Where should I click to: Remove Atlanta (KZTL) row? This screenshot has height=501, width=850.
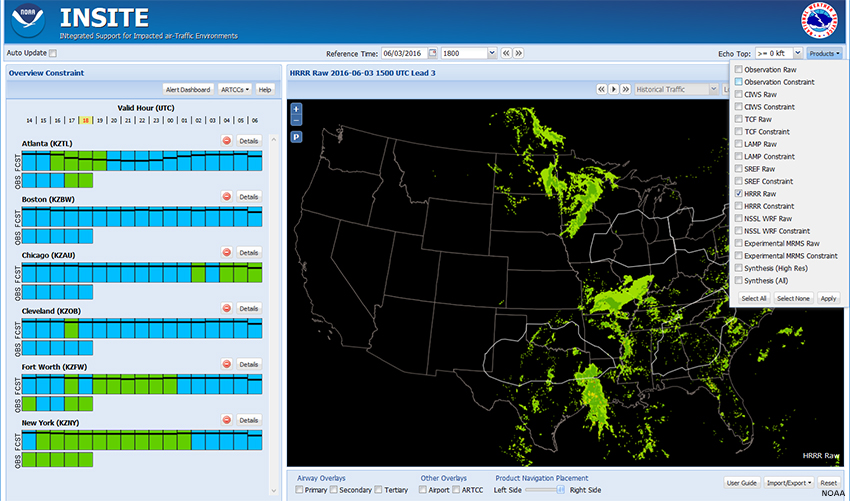pos(227,140)
